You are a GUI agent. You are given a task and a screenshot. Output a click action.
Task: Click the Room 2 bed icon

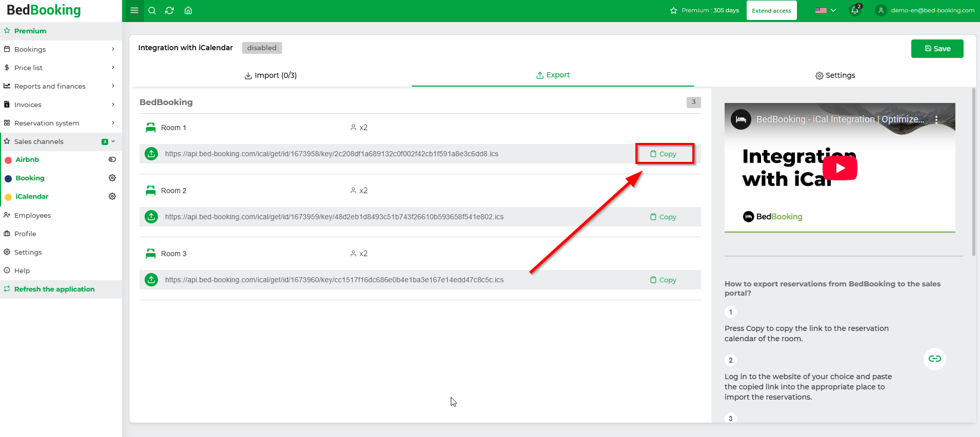click(x=150, y=191)
